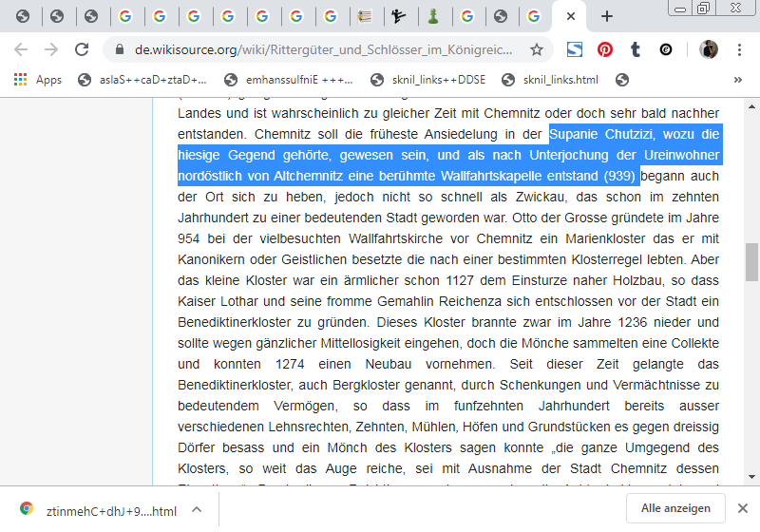Click the address bar URL field
This screenshot has height=532, width=760.
coord(323,49)
